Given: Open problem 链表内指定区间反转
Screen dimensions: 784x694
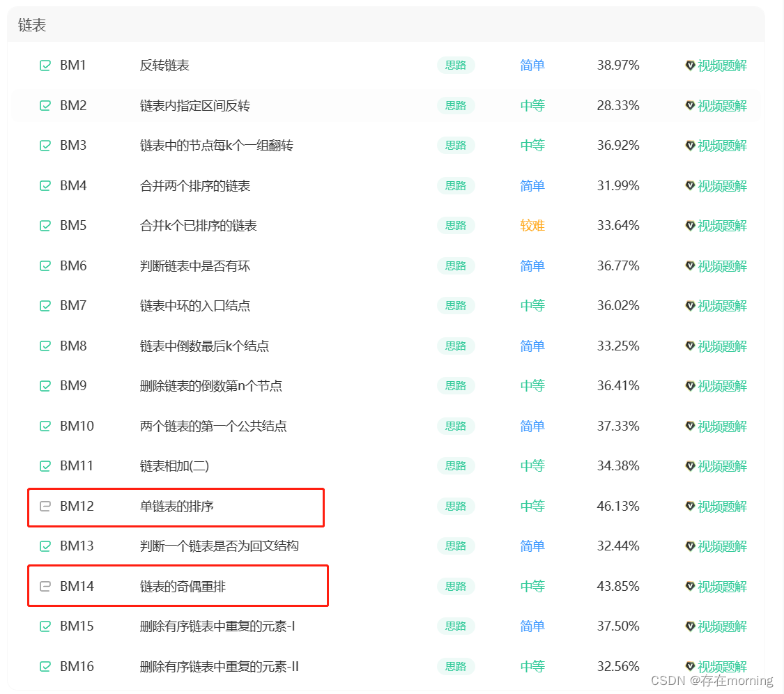Looking at the screenshot, I should click(x=194, y=105).
